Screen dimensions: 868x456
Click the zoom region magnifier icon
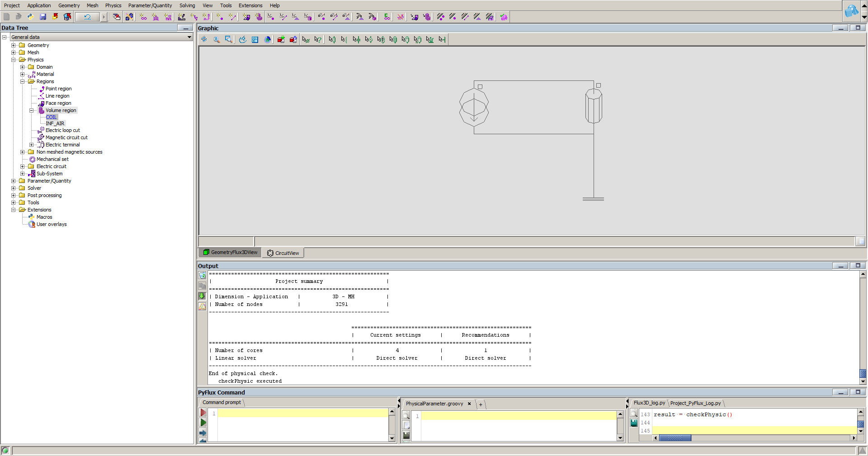[229, 39]
